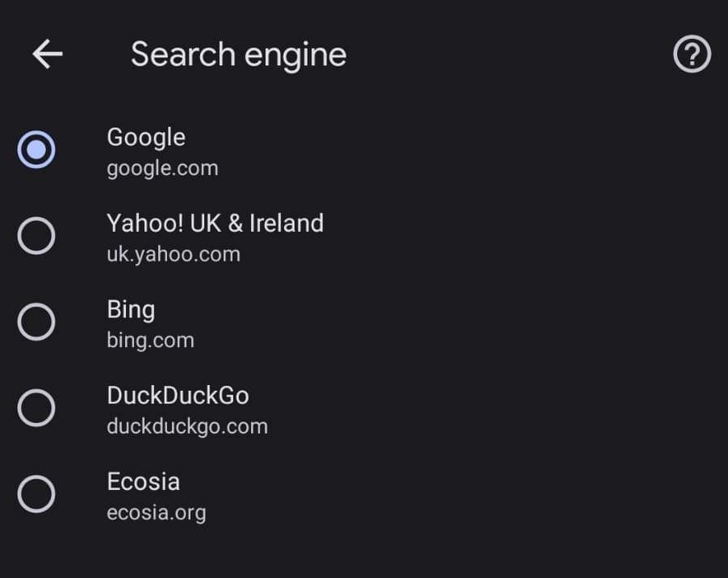Image resolution: width=728 pixels, height=578 pixels.
Task: Click the google.com URL text
Action: [162, 168]
